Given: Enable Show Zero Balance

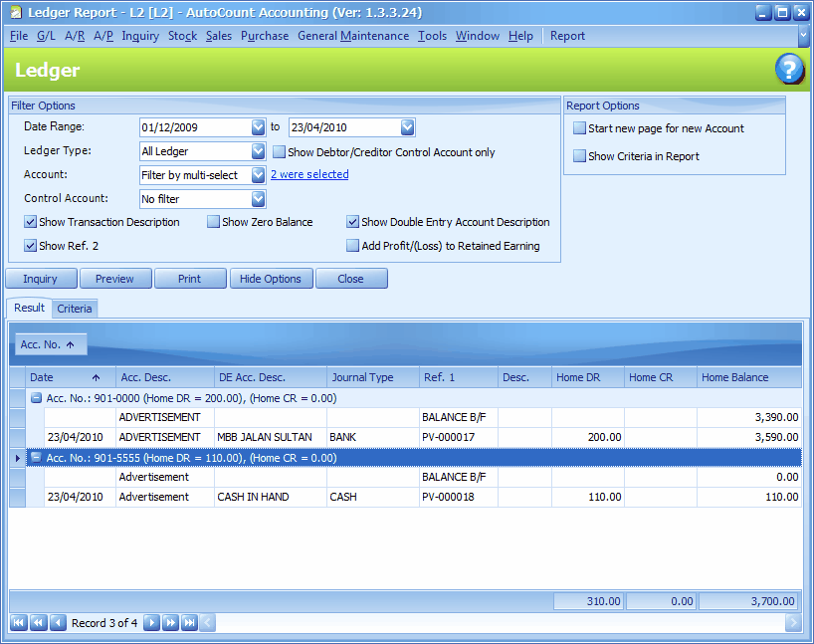Looking at the screenshot, I should (x=213, y=222).
